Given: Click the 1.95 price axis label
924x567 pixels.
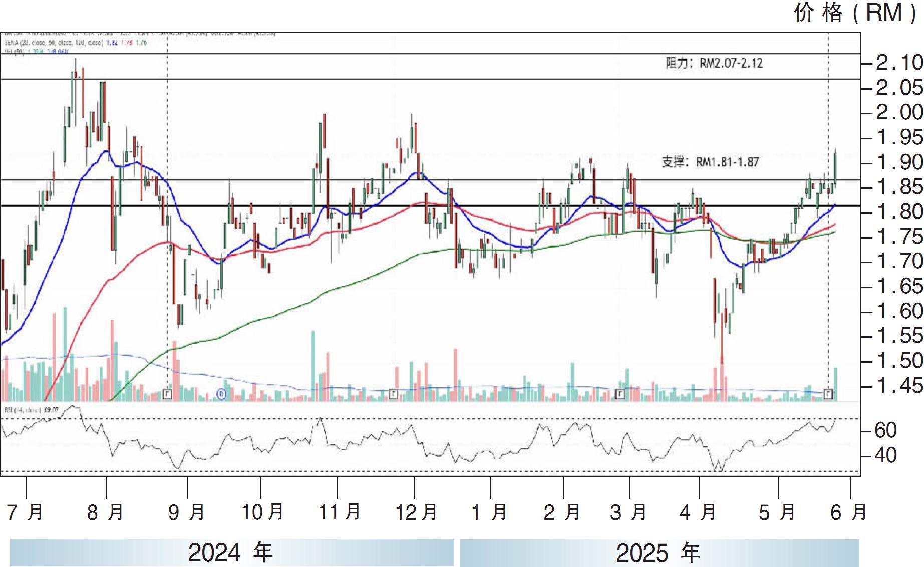Looking at the screenshot, I should click(x=899, y=137).
